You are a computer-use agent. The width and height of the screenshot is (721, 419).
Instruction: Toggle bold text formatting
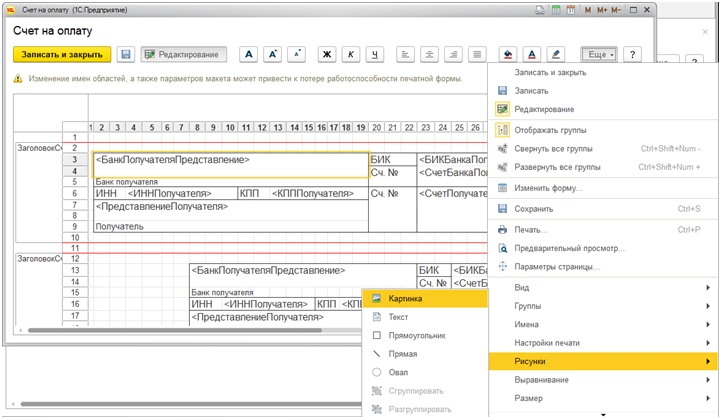(x=325, y=54)
